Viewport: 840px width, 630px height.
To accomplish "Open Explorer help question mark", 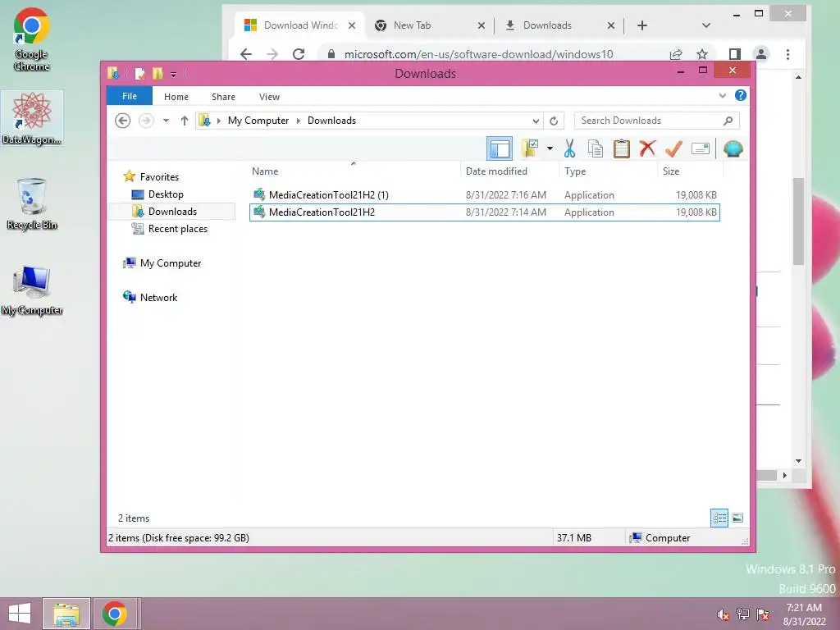I will click(x=741, y=95).
